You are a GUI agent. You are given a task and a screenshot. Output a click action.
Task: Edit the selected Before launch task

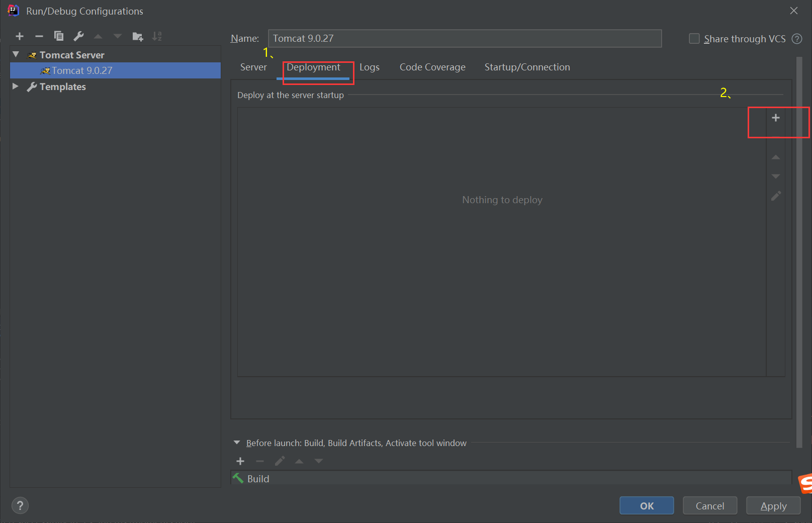280,461
